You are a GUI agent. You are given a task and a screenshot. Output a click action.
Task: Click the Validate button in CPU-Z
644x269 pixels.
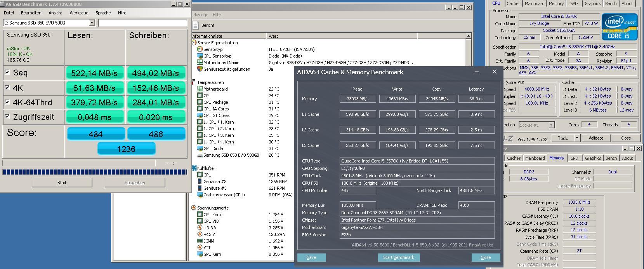coord(595,138)
